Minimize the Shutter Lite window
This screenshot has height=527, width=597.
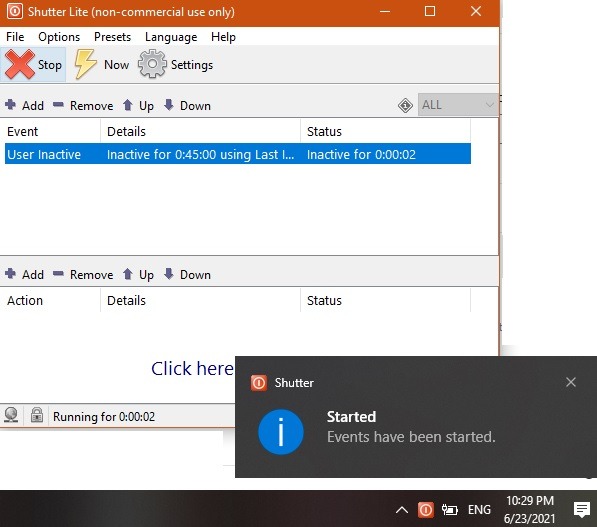[385, 11]
